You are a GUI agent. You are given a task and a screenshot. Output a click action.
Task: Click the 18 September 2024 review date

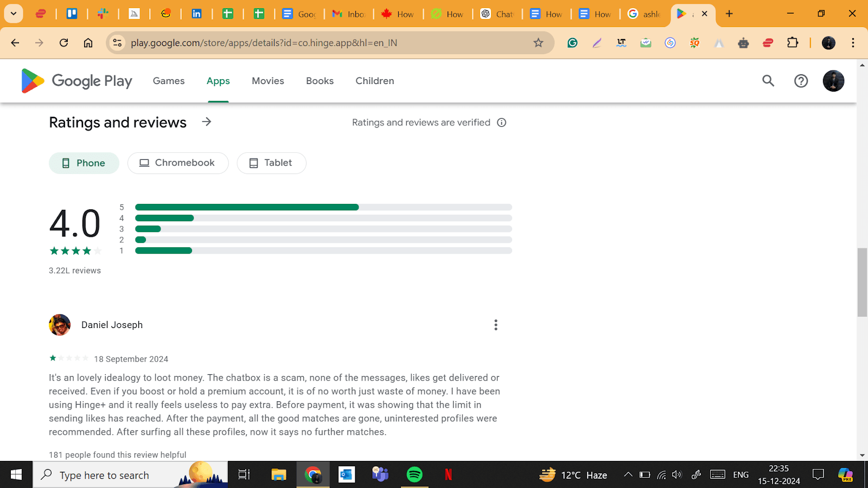tap(131, 359)
